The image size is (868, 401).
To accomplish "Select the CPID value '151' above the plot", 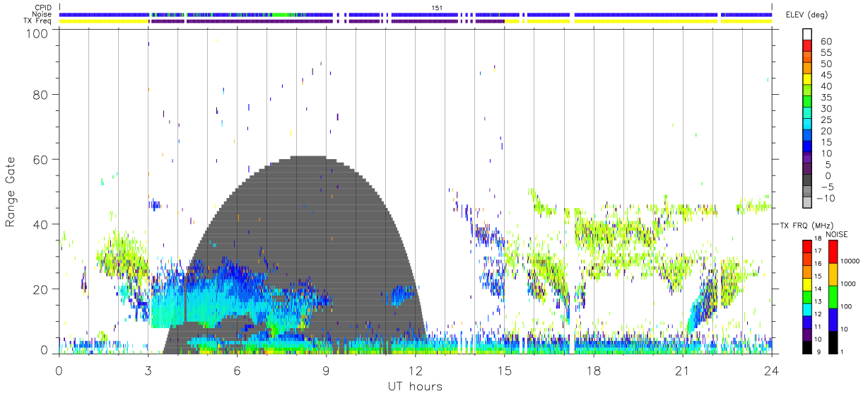I will pos(436,8).
